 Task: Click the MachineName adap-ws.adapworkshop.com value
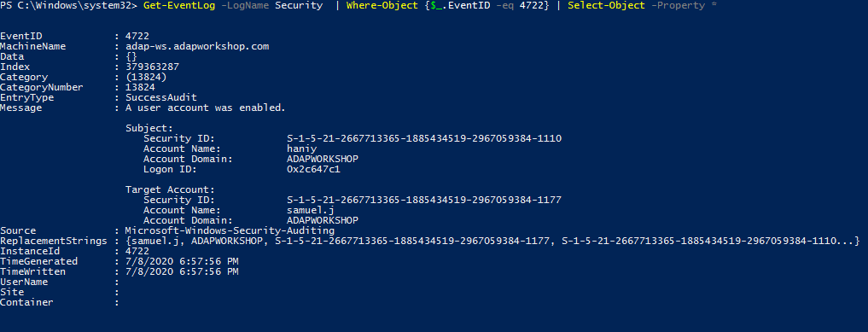tap(197, 46)
